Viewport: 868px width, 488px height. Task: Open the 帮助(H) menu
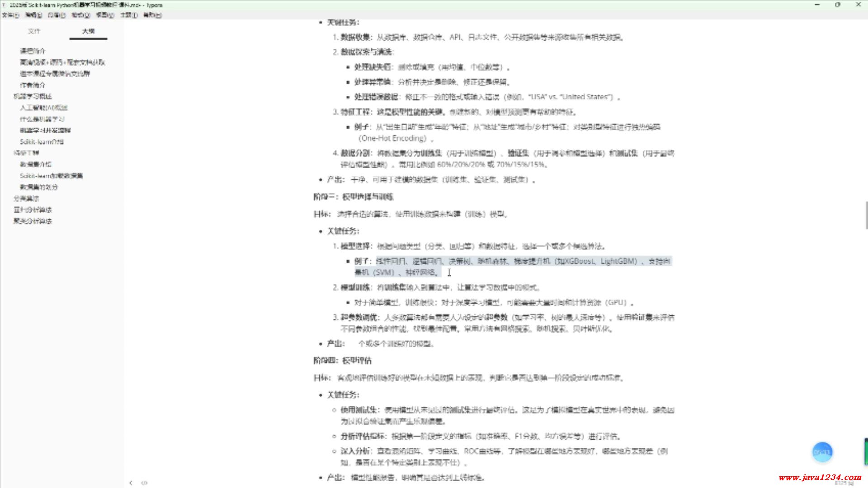[152, 15]
